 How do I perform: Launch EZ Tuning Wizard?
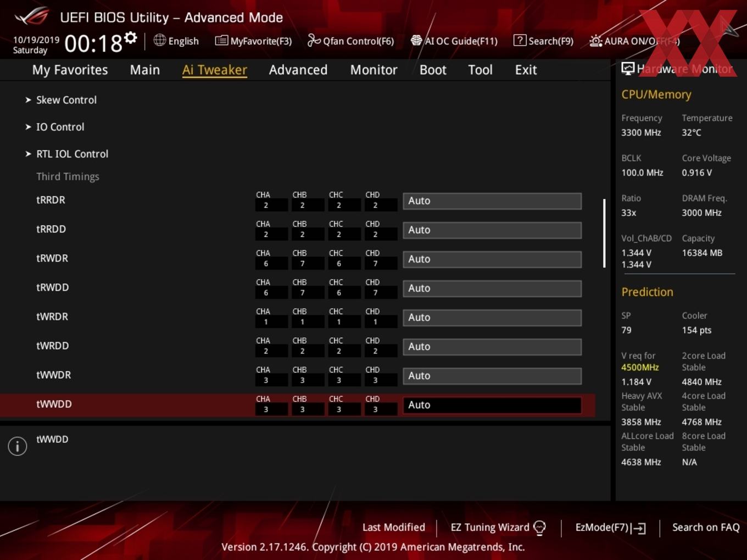[490, 527]
